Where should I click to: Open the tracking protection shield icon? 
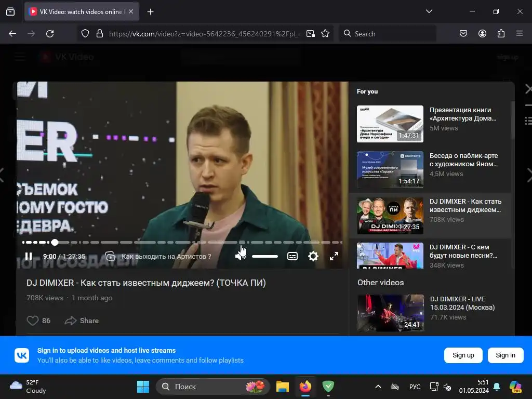coord(85,34)
